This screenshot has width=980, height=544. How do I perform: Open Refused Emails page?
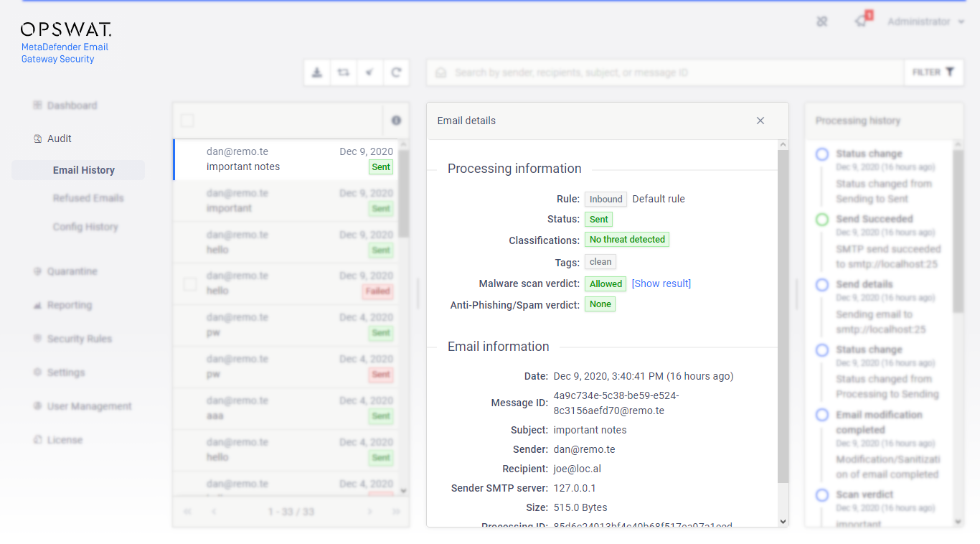click(88, 198)
